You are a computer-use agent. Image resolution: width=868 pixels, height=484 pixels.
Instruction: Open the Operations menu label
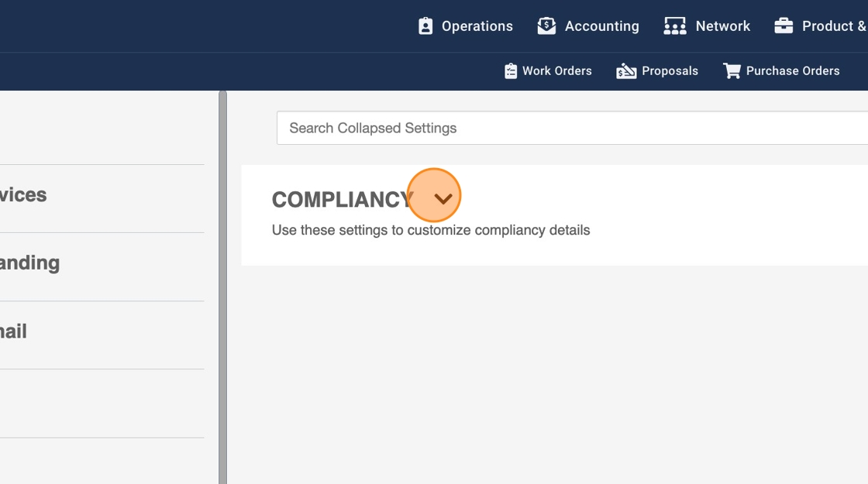pos(477,26)
